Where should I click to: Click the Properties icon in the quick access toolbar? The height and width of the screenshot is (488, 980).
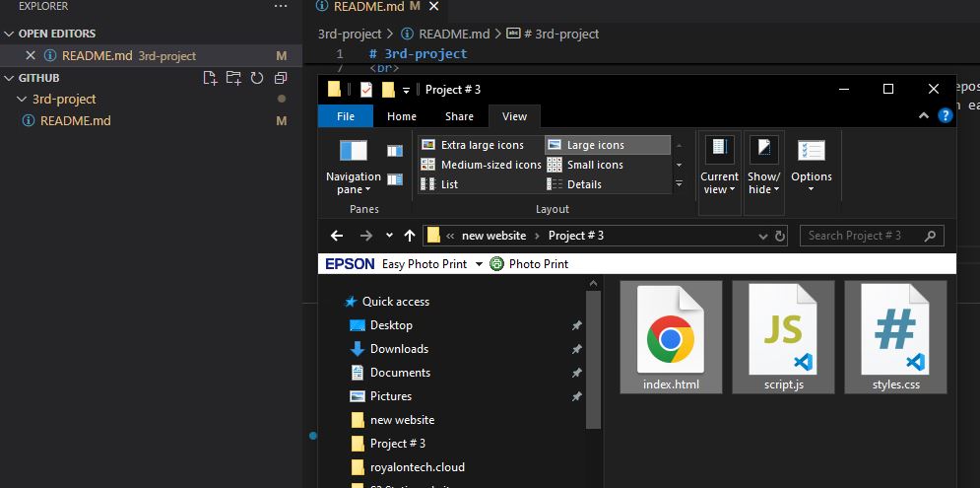366,90
